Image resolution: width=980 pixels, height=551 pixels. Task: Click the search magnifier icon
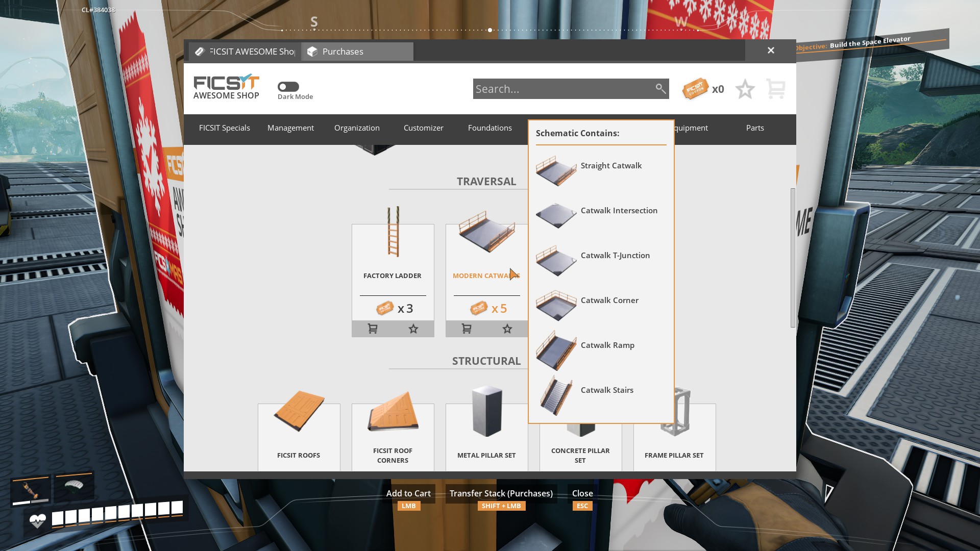660,89
